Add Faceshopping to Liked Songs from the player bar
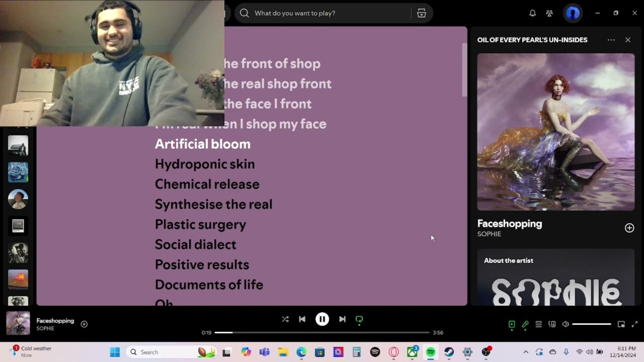 click(x=84, y=324)
